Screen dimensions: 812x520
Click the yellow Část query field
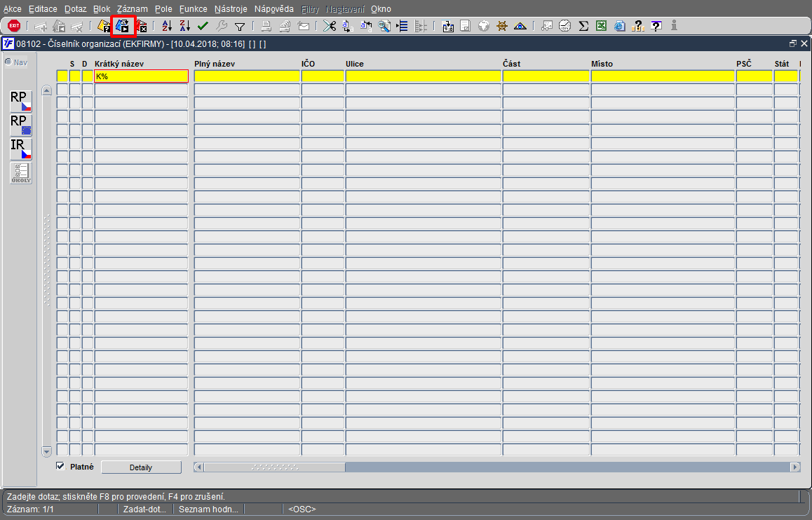point(546,76)
